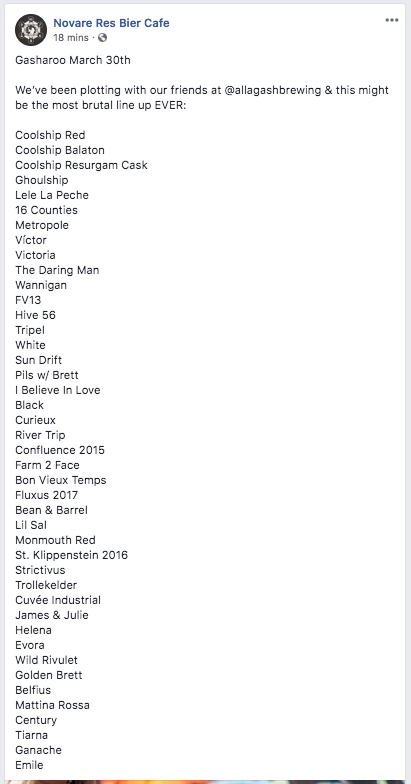
Task: Click the 'Wild Rivulet' list entry
Action: pos(46,660)
